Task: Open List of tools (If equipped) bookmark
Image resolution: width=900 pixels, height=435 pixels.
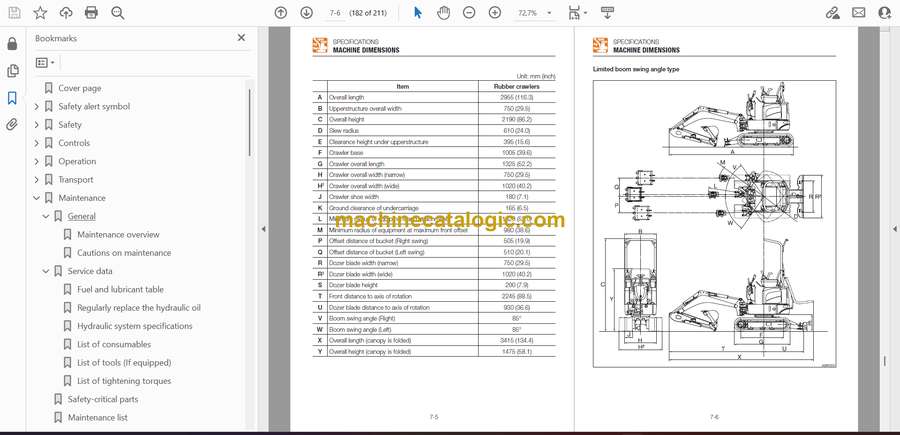Action: (x=124, y=363)
